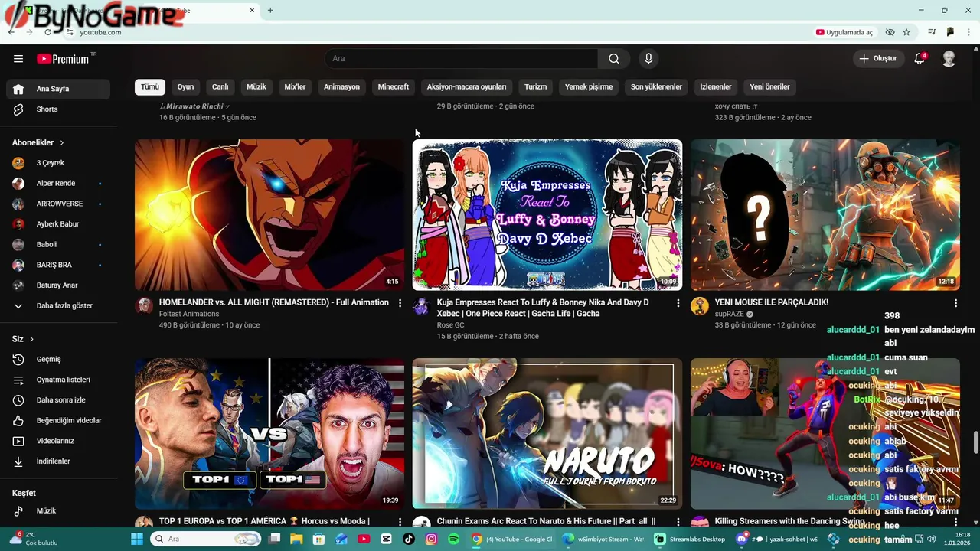Image resolution: width=980 pixels, height=551 pixels.
Task: Open Spotify from the taskbar
Action: [x=453, y=540]
